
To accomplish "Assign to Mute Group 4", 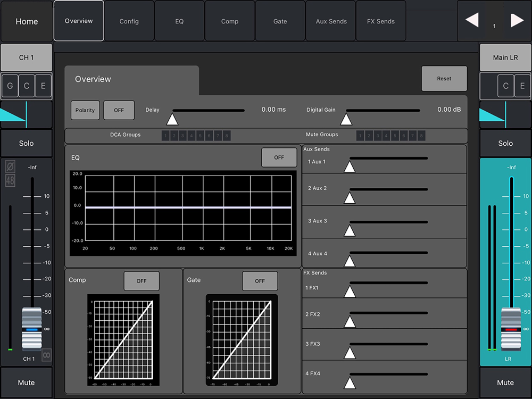I will 386,136.
